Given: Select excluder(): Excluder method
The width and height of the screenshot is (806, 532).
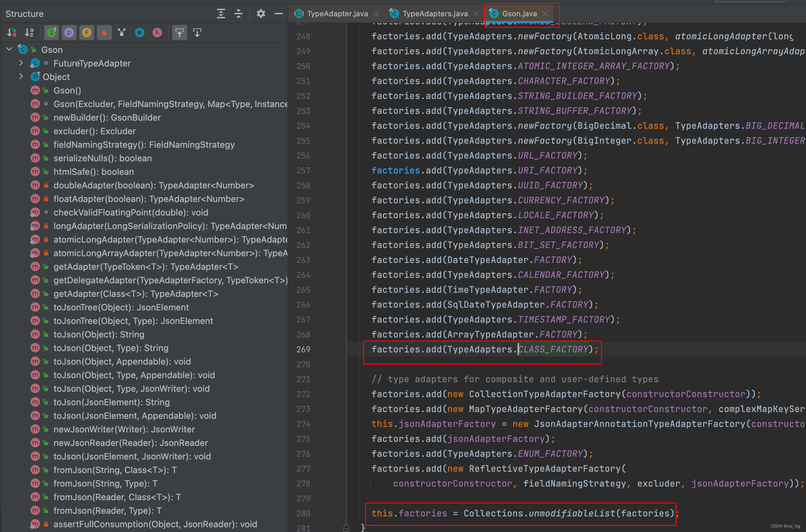Looking at the screenshot, I should [x=94, y=131].
